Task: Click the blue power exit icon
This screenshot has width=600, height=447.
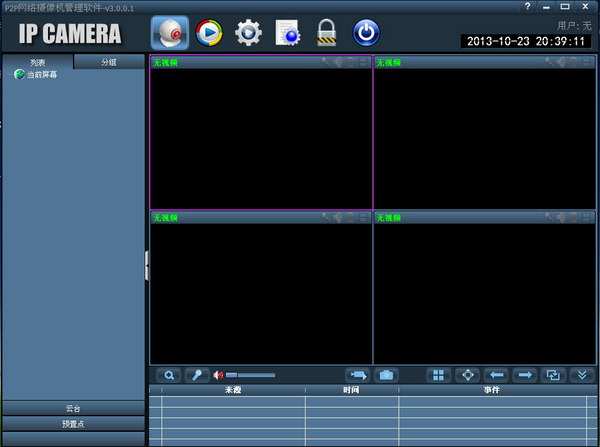Action: 367,33
